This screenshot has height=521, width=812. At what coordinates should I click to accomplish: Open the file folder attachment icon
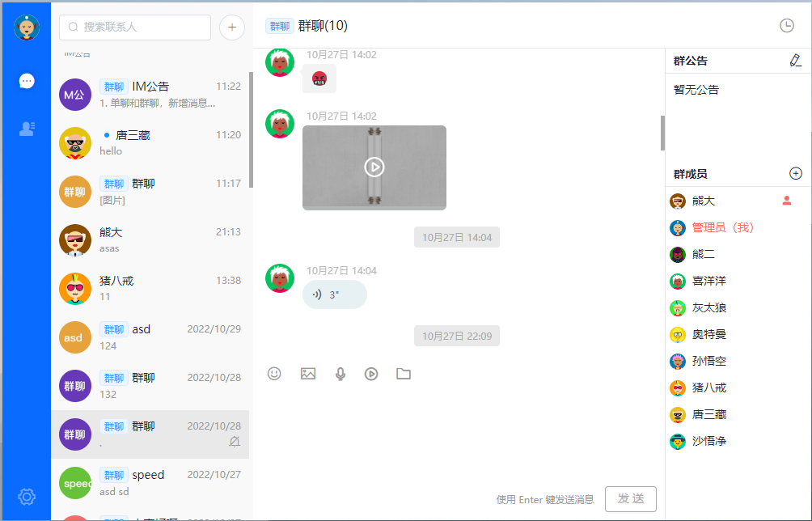tap(404, 374)
